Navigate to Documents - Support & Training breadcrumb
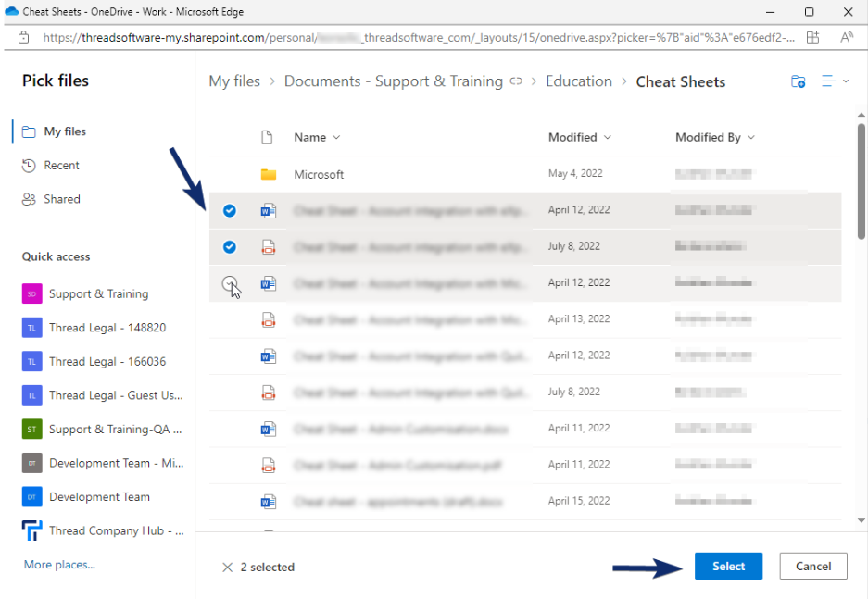 coord(394,81)
